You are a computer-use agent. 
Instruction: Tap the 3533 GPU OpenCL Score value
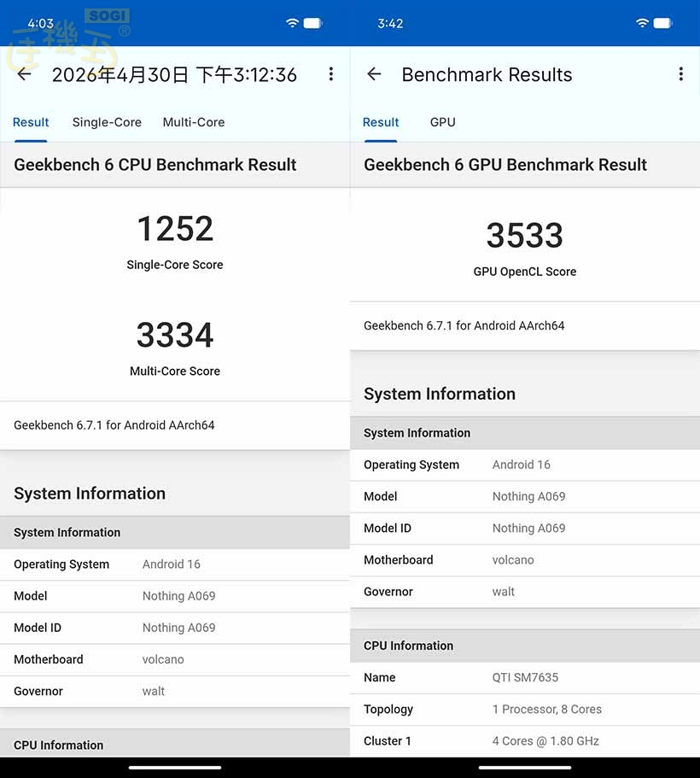525,235
